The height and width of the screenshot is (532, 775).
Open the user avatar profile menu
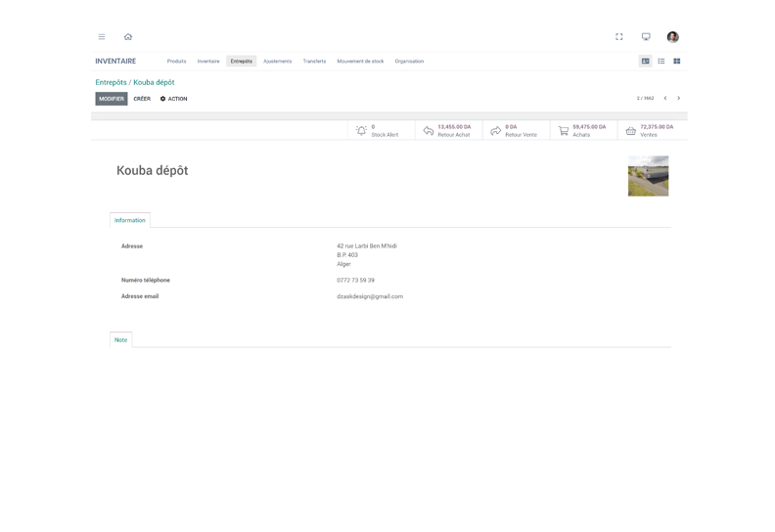(672, 37)
